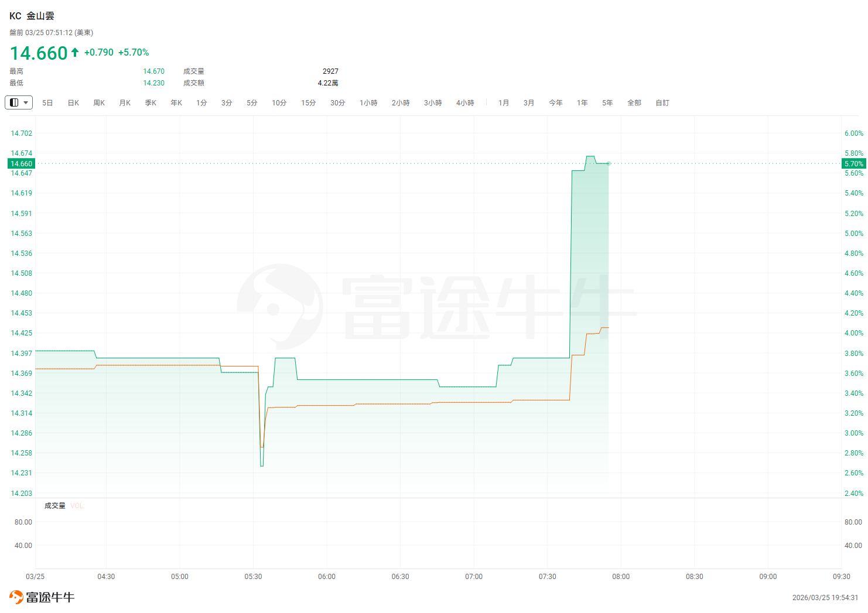Open the 自訂 custom range option
Image resolution: width=868 pixels, height=613 pixels.
(662, 103)
